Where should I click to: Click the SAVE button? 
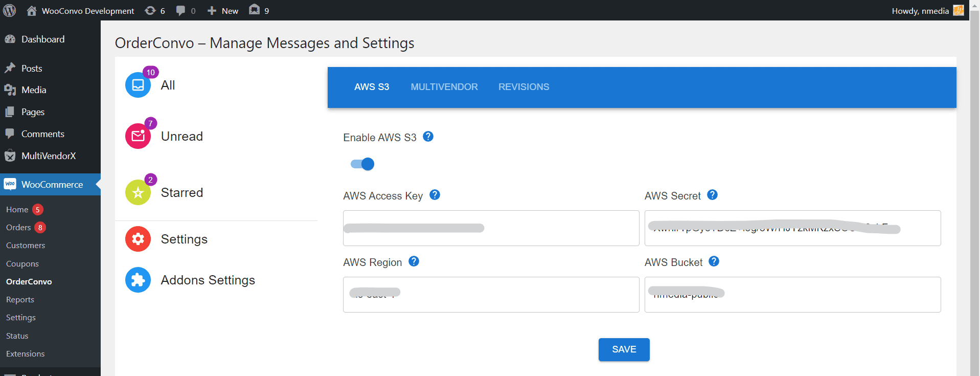(624, 349)
